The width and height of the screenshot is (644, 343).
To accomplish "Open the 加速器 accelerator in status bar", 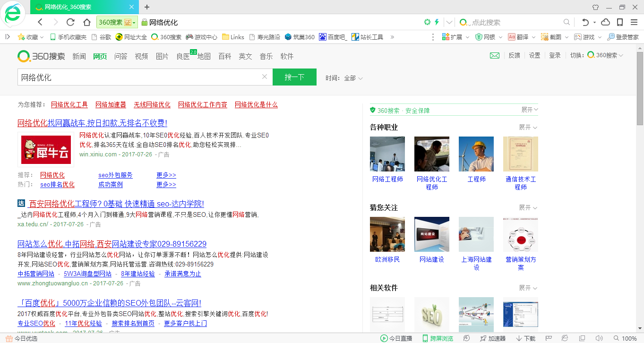I will [493, 338].
